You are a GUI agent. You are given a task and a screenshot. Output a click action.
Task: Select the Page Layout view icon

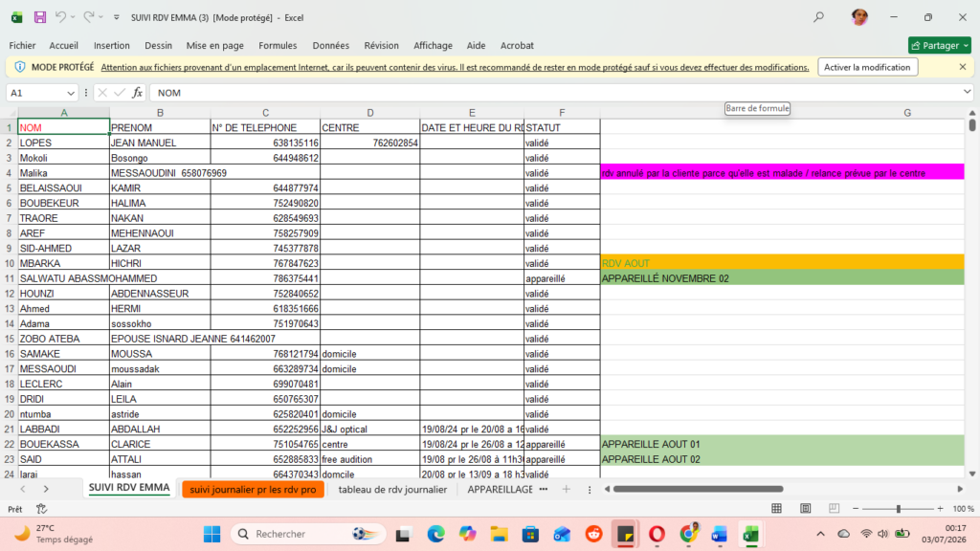[805, 509]
